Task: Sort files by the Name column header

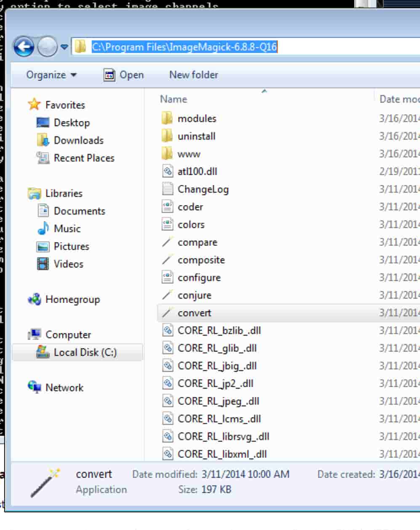Action: point(173,99)
